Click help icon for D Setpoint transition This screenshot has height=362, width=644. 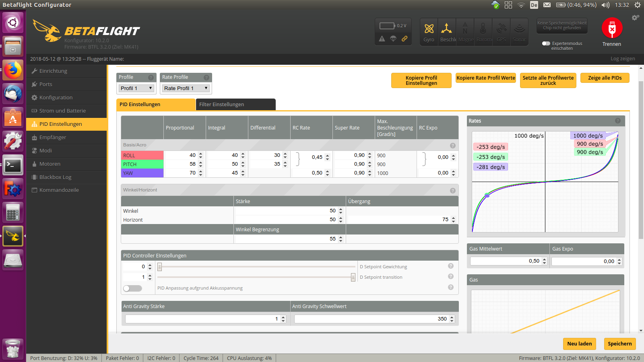451,276
